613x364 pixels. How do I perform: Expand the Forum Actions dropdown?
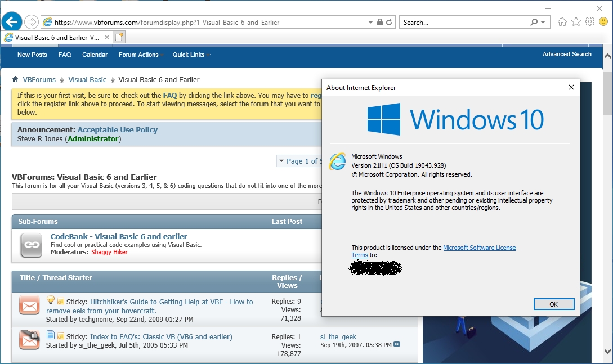tap(139, 55)
